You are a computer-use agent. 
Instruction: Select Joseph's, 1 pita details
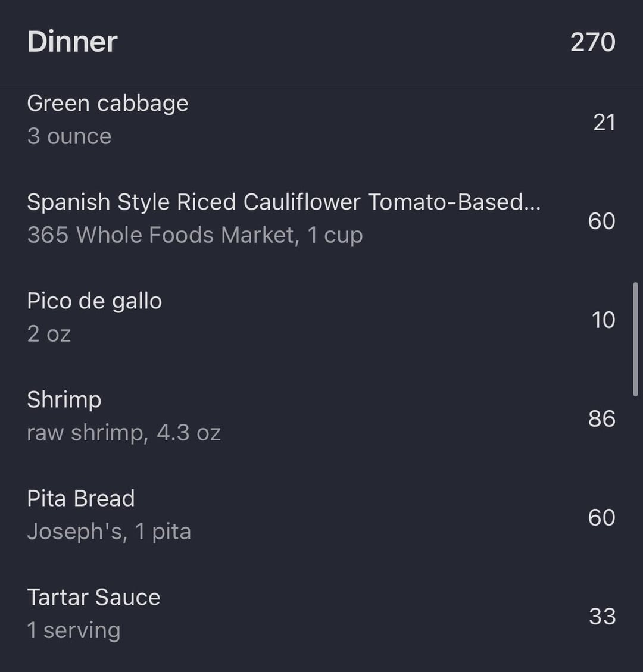109,532
